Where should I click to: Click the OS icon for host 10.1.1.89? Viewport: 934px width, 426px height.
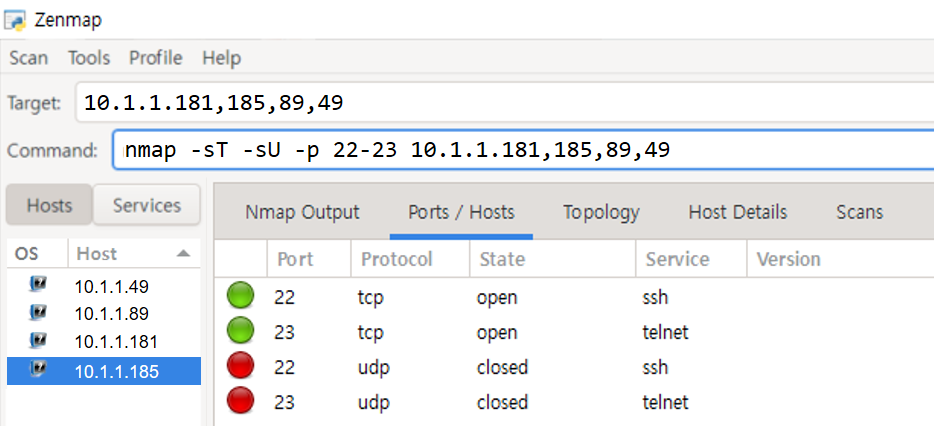click(38, 312)
